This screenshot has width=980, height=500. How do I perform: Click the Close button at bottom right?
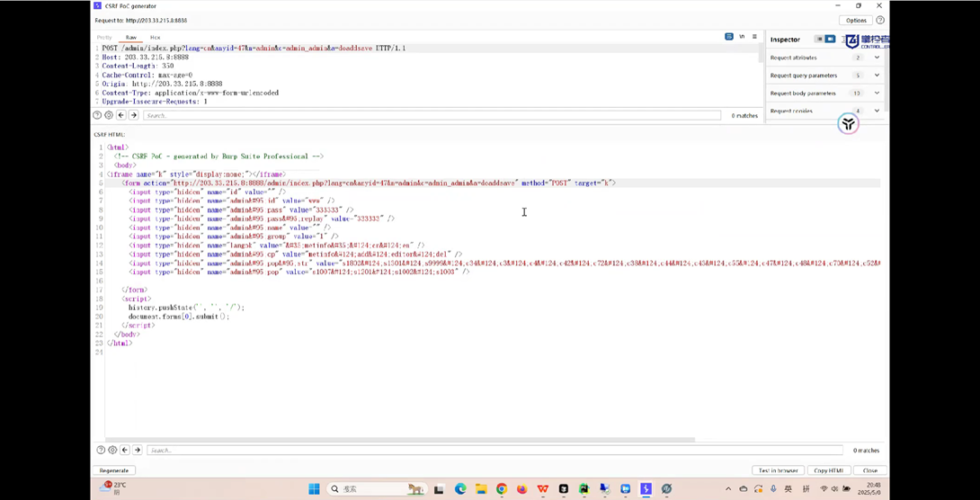pyautogui.click(x=869, y=470)
